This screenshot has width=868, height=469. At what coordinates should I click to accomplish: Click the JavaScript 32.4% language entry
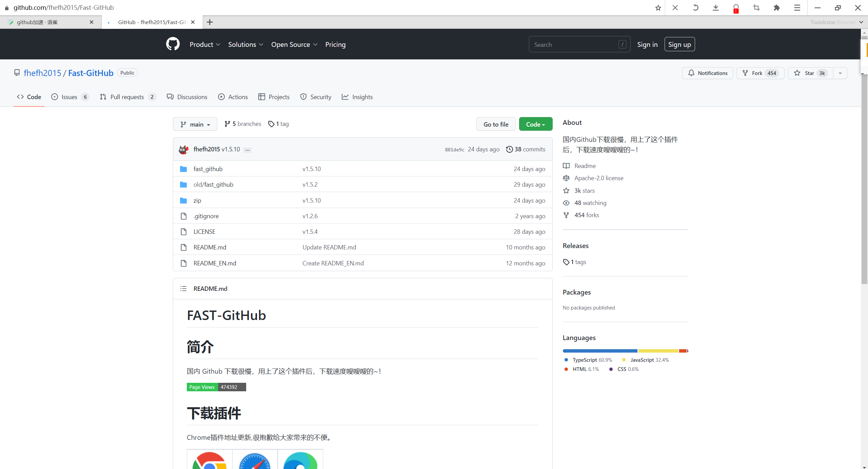(646, 360)
